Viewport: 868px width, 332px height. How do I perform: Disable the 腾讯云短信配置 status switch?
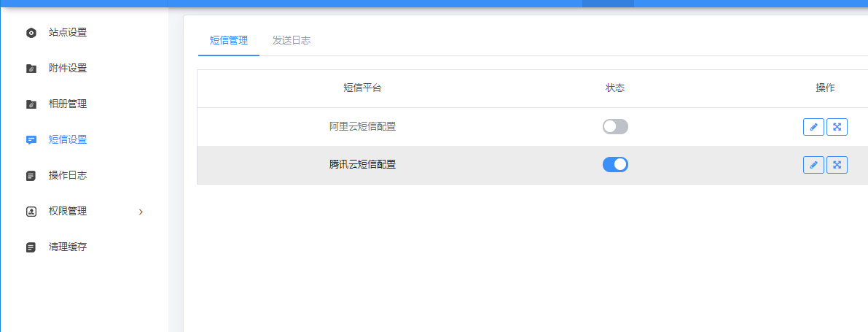click(615, 165)
